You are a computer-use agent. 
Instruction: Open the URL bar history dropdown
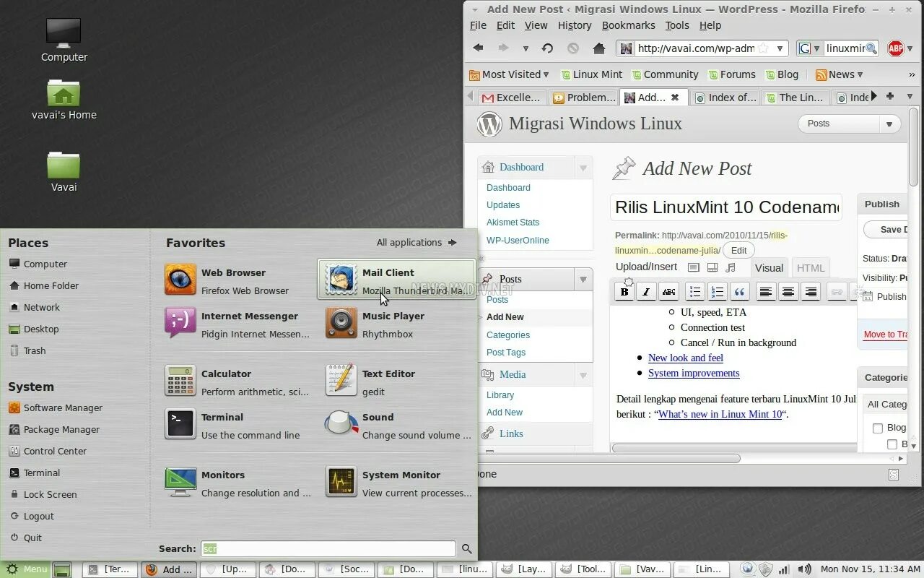[780, 48]
